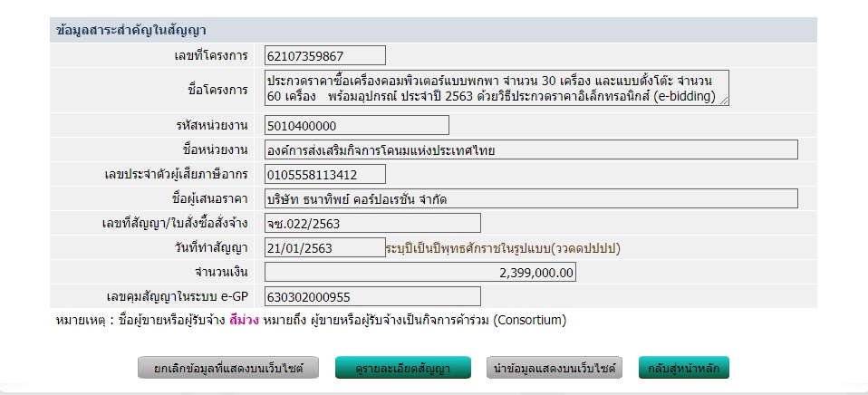The width and height of the screenshot is (868, 395).
Task: Return home with กลับสู่หน้าหลัก button
Action: (684, 368)
